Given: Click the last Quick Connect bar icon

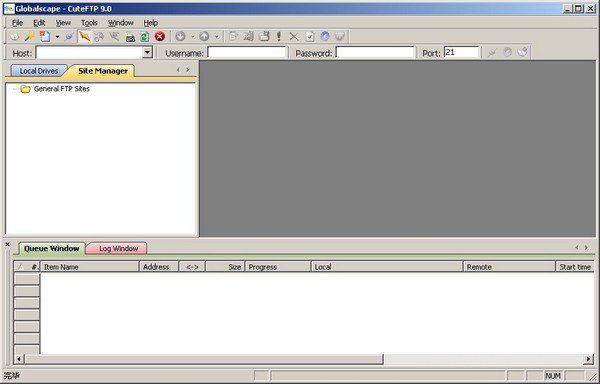Looking at the screenshot, I should tap(522, 52).
